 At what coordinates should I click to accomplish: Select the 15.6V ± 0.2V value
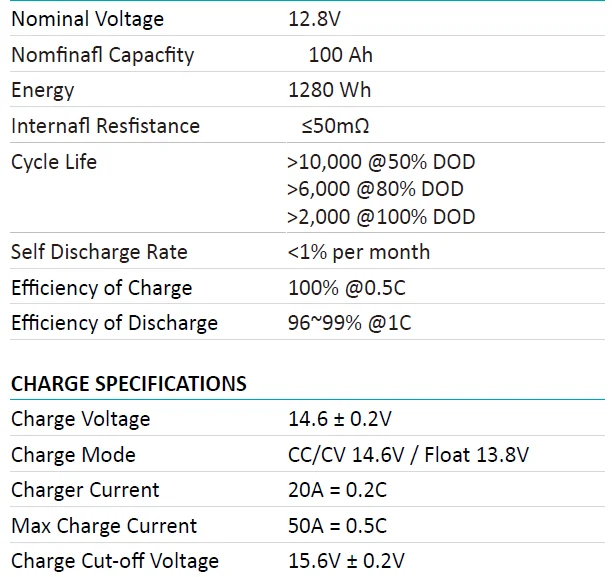(x=347, y=561)
